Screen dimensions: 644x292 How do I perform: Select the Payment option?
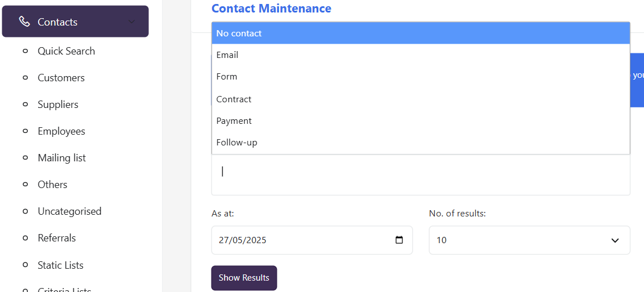click(421, 121)
